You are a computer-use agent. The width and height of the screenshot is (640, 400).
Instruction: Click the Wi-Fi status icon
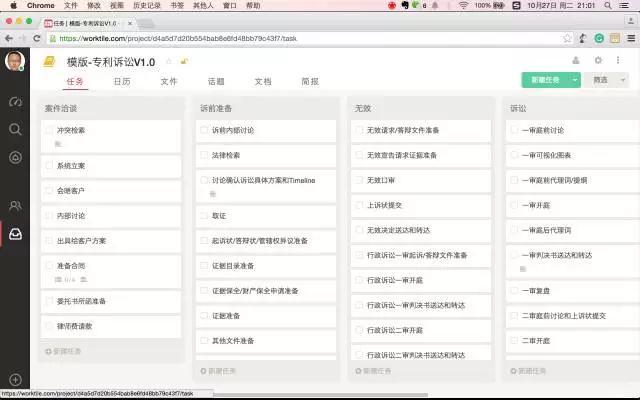click(463, 6)
